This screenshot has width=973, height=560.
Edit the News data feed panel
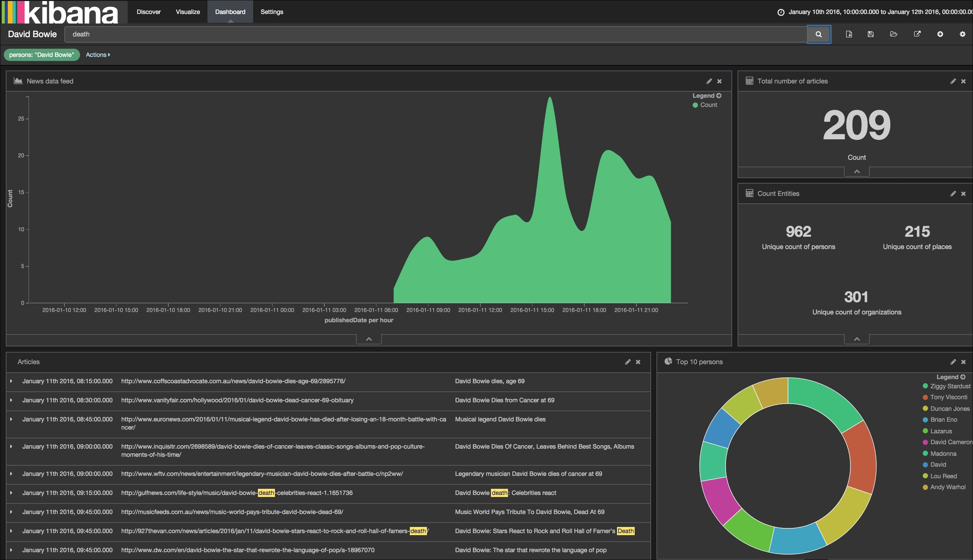(x=709, y=81)
